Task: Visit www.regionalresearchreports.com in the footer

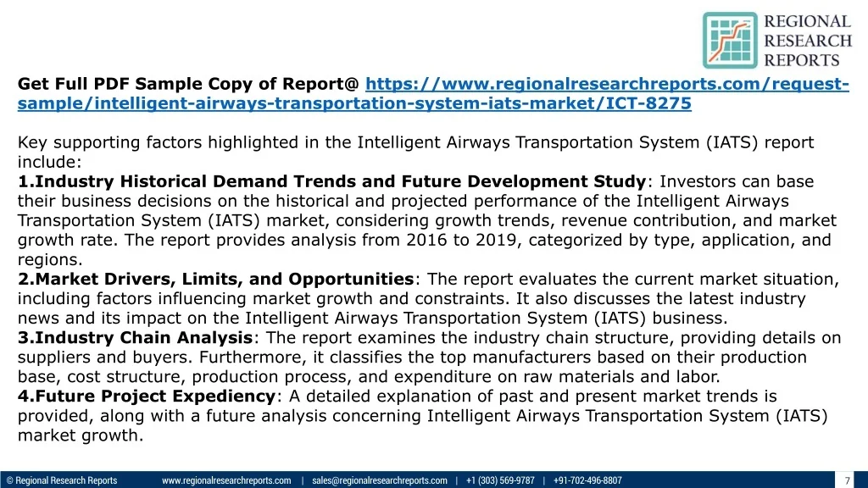Action: (x=226, y=480)
